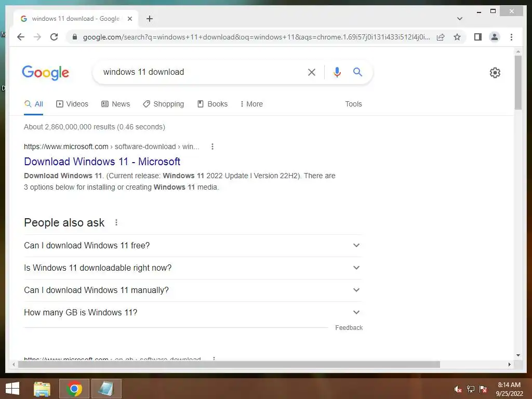Click the browser forward arrow
Screen dimensions: 532x399
click(37, 37)
